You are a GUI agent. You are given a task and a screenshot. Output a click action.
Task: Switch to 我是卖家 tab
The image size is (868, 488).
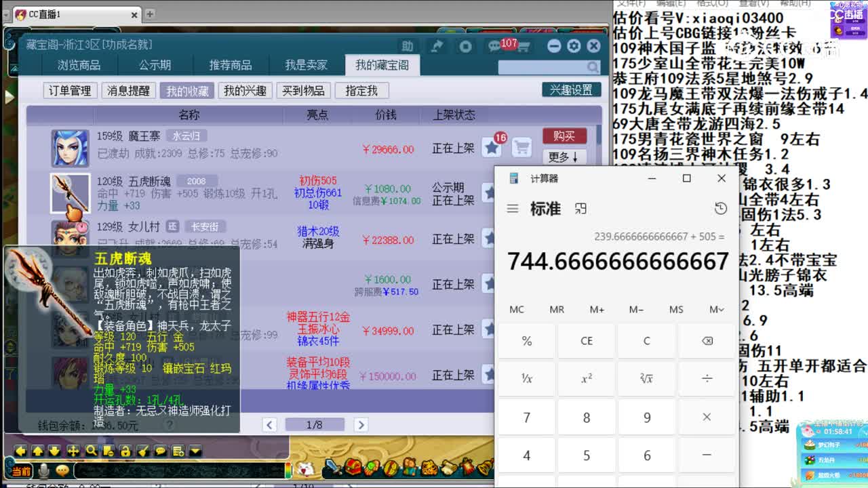point(306,65)
